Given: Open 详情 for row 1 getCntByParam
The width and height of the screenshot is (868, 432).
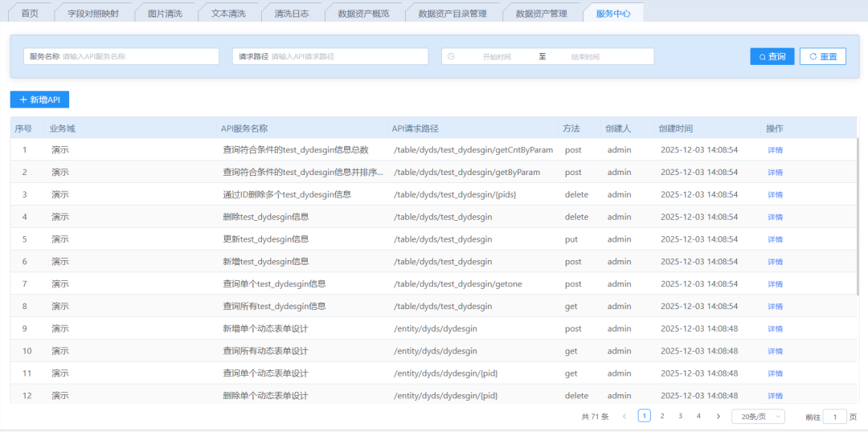Looking at the screenshot, I should pos(775,150).
